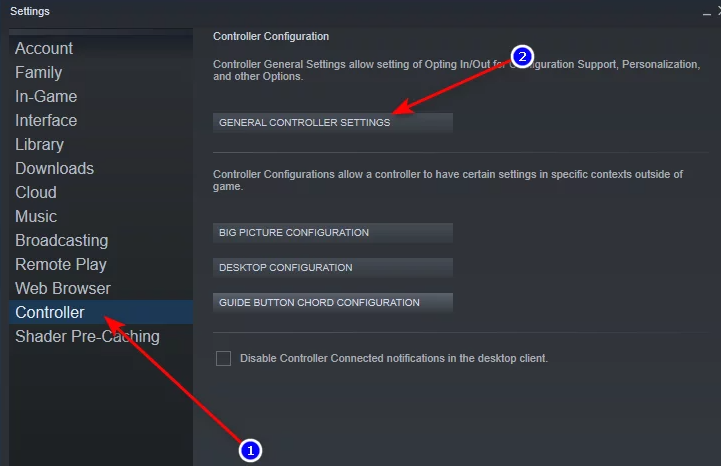Open Downloads settings
This screenshot has height=466, width=721.
pos(101,168)
